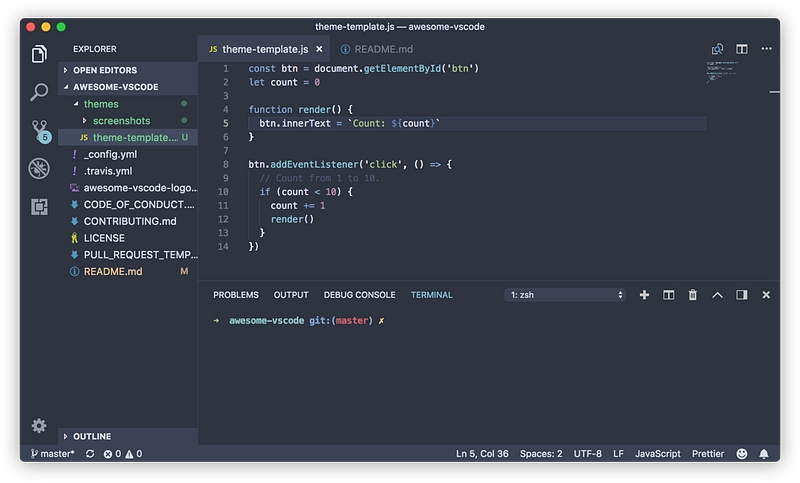The width and height of the screenshot is (800, 483).
Task: Open the Debug view icon
Action: pyautogui.click(x=39, y=168)
